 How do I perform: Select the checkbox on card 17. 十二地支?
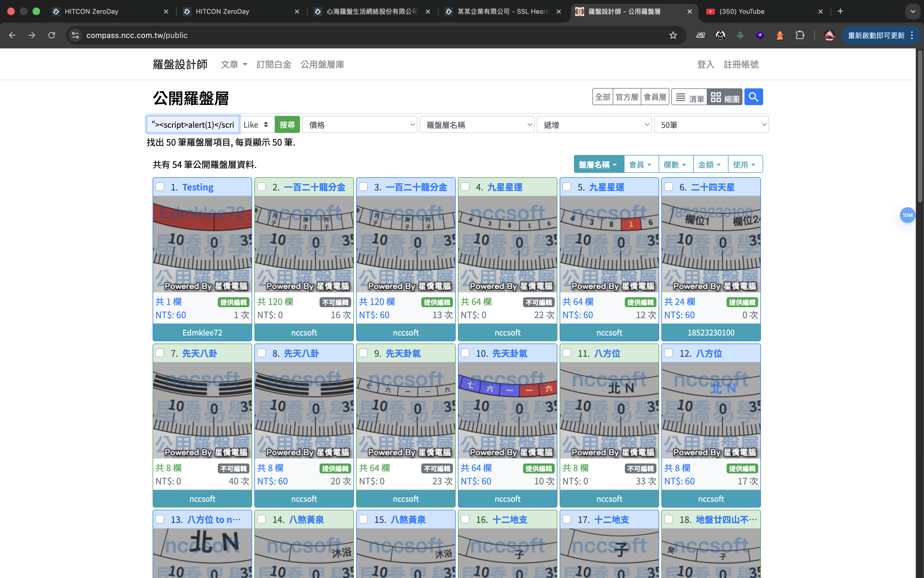click(x=567, y=519)
